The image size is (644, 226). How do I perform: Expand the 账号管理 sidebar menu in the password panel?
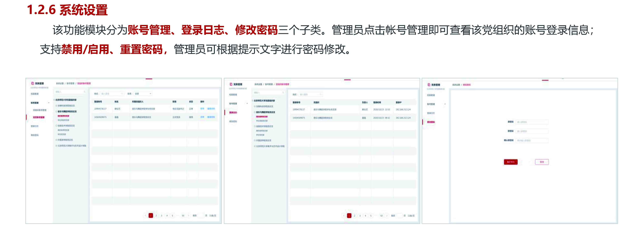pyautogui.click(x=445, y=104)
